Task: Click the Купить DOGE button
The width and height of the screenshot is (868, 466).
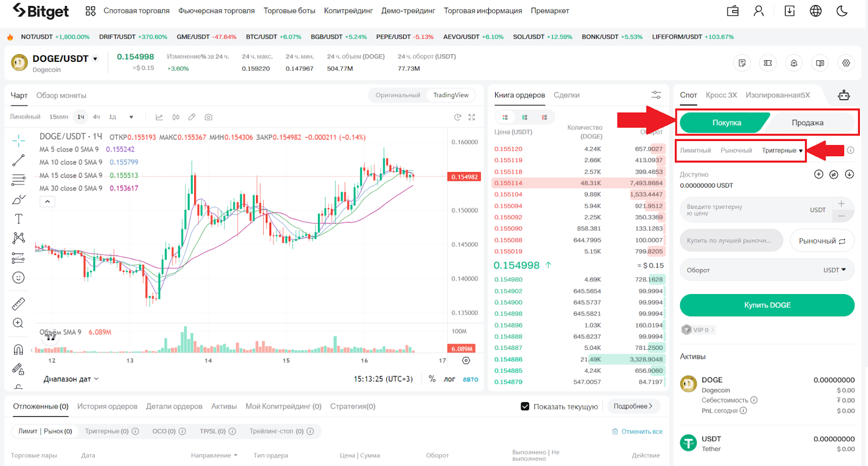Action: pyautogui.click(x=767, y=305)
